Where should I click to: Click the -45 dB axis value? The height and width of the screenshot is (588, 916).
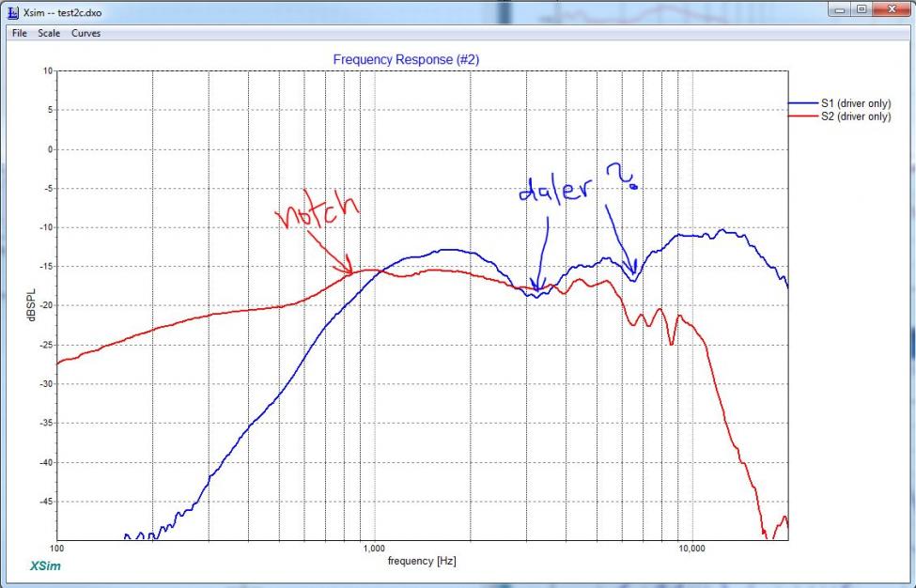[x=46, y=502]
